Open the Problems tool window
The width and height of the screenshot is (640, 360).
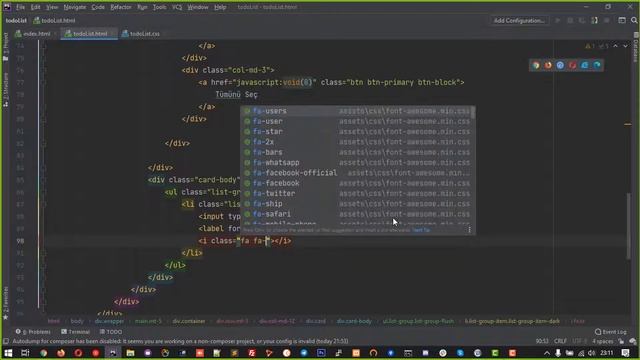click(x=33, y=332)
